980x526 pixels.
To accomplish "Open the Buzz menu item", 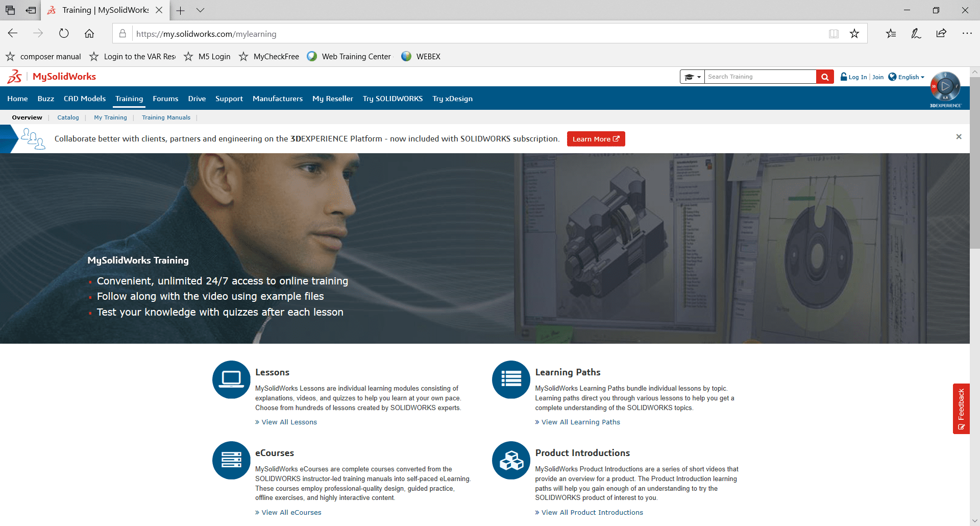I will [45, 99].
